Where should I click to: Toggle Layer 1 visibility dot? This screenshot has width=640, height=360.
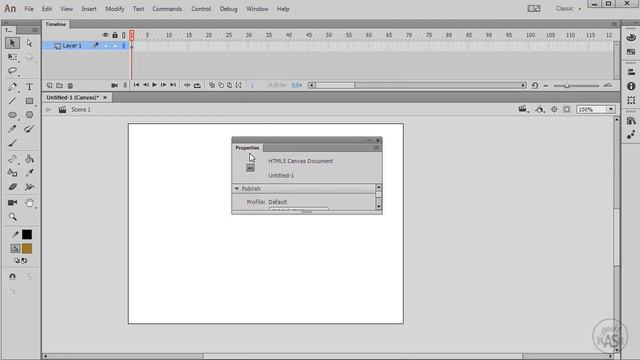click(x=106, y=46)
